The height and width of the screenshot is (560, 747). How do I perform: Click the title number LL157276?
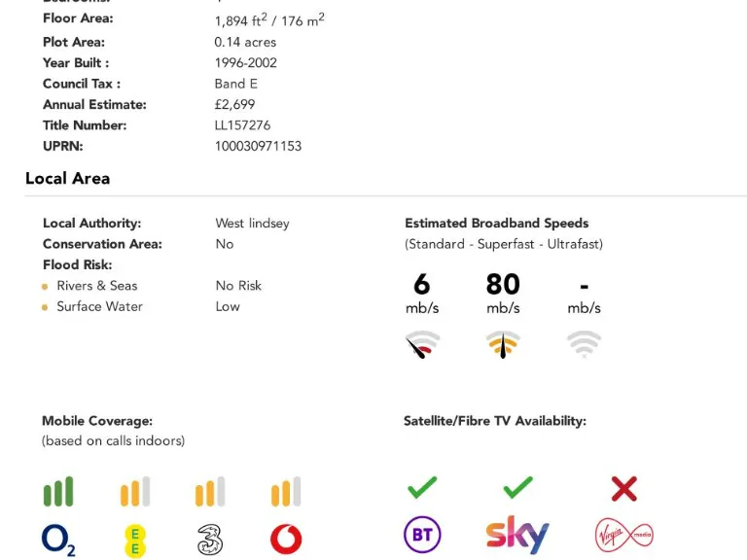pos(242,125)
